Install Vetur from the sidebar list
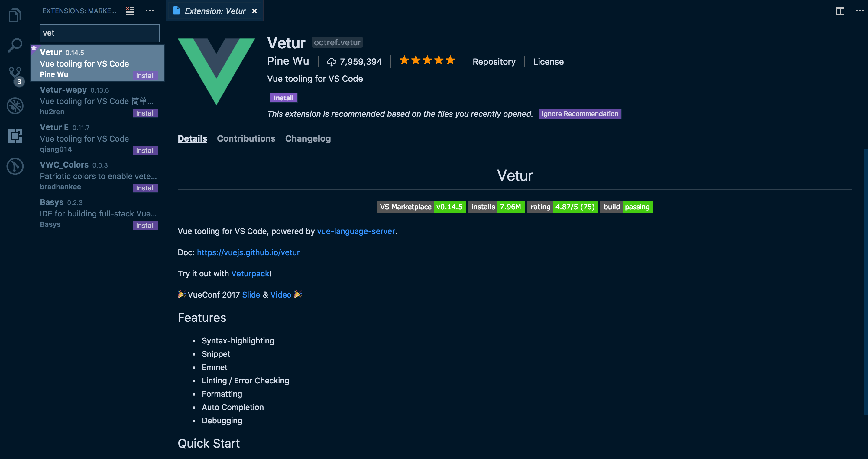 tap(145, 76)
